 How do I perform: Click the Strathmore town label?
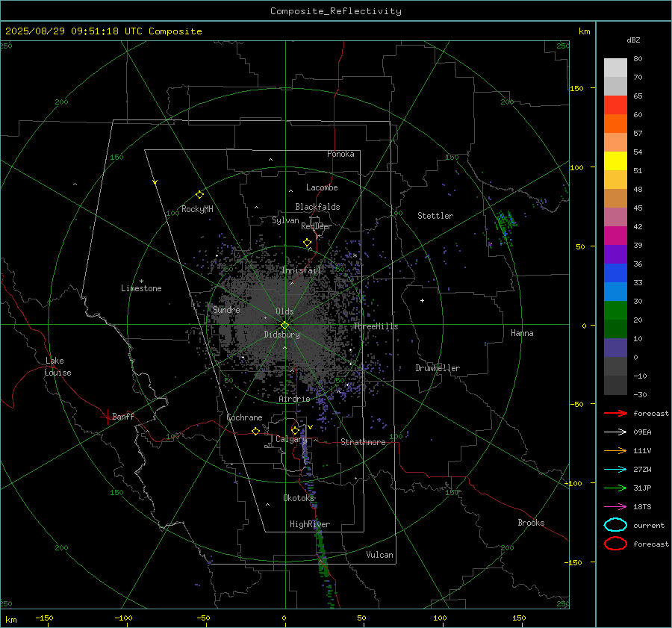(363, 442)
